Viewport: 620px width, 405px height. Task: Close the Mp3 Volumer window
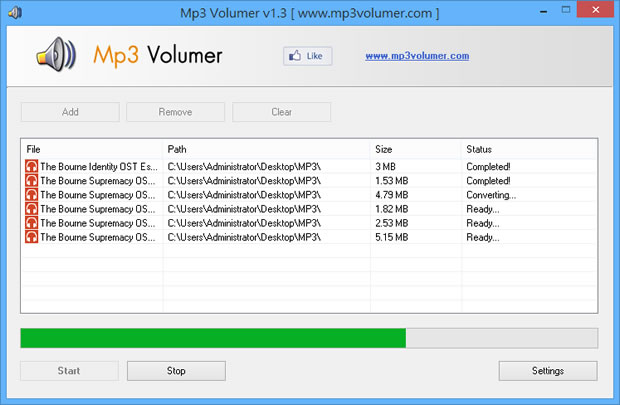(596, 12)
